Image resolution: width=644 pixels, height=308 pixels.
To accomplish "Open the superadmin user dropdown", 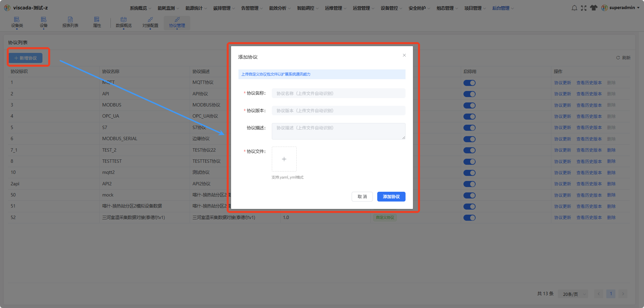I will [624, 8].
